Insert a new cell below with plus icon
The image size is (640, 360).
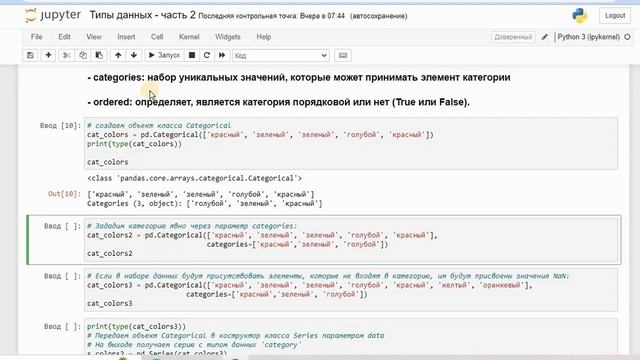(48, 55)
